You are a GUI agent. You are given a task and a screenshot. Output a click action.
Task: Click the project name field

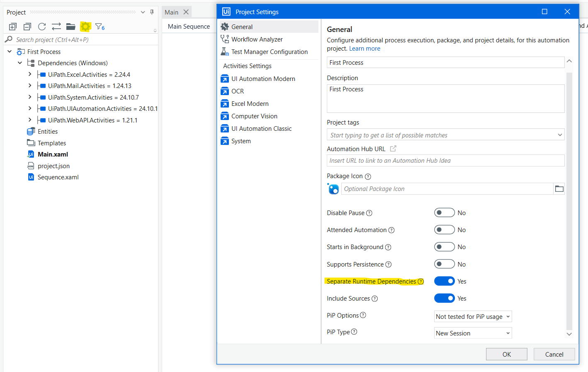[445, 62]
